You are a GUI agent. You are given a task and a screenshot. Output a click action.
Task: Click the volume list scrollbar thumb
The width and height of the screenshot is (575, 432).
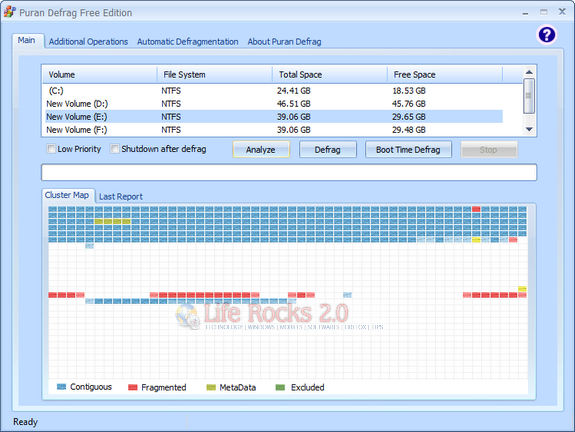[529, 96]
